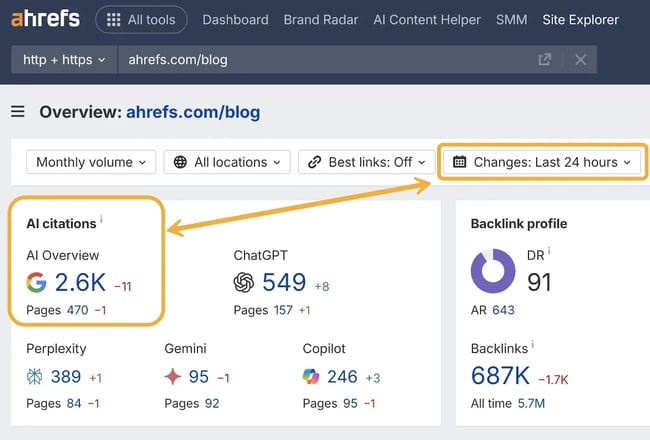Click the globe icon in All locations
Screen dimensions: 650x440
pyautogui.click(x=180, y=162)
